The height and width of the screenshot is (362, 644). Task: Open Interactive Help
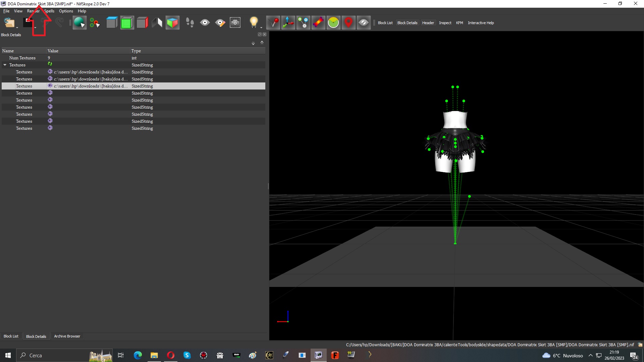tap(481, 23)
